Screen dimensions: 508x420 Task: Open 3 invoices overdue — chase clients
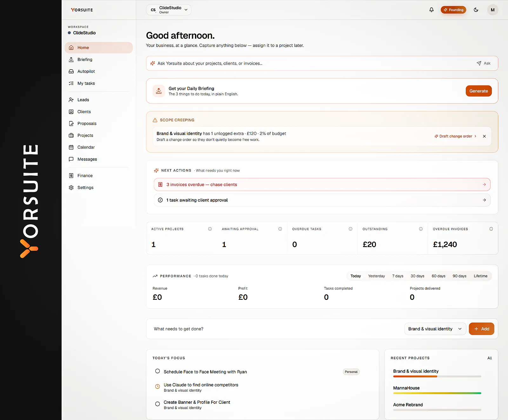(x=322, y=185)
